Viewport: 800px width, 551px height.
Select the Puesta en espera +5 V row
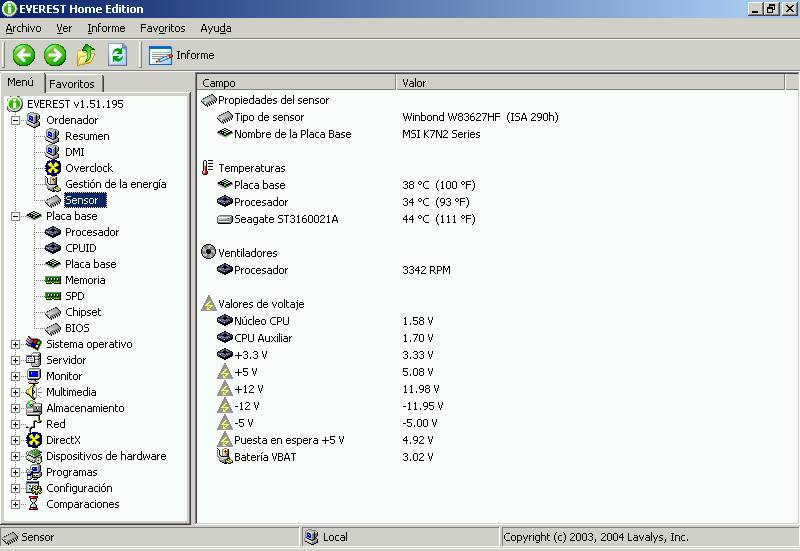pos(326,440)
